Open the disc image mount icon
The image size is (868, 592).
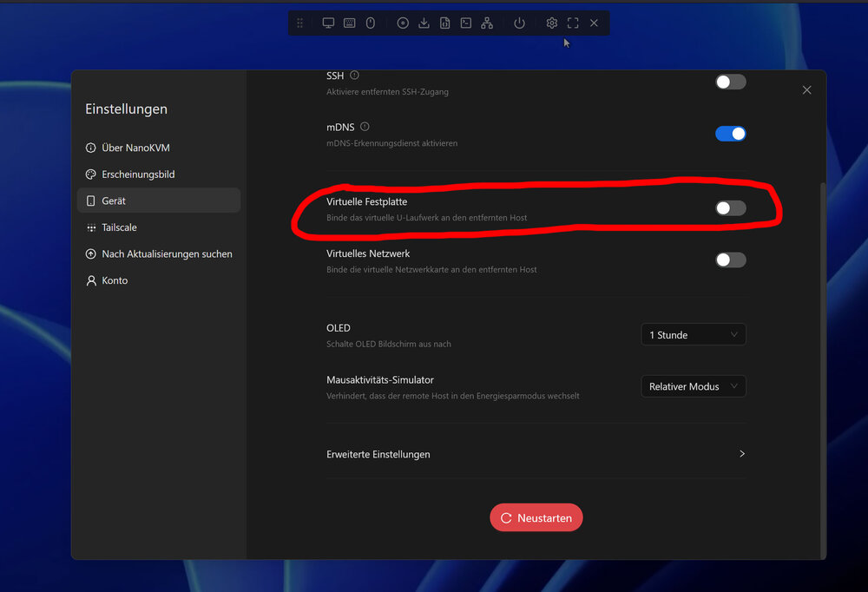coord(403,23)
